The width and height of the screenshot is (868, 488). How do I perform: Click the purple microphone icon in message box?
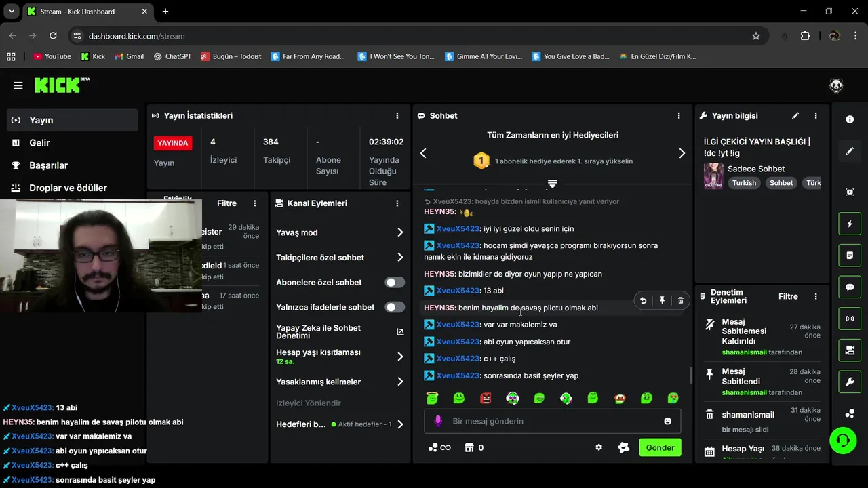point(438,421)
